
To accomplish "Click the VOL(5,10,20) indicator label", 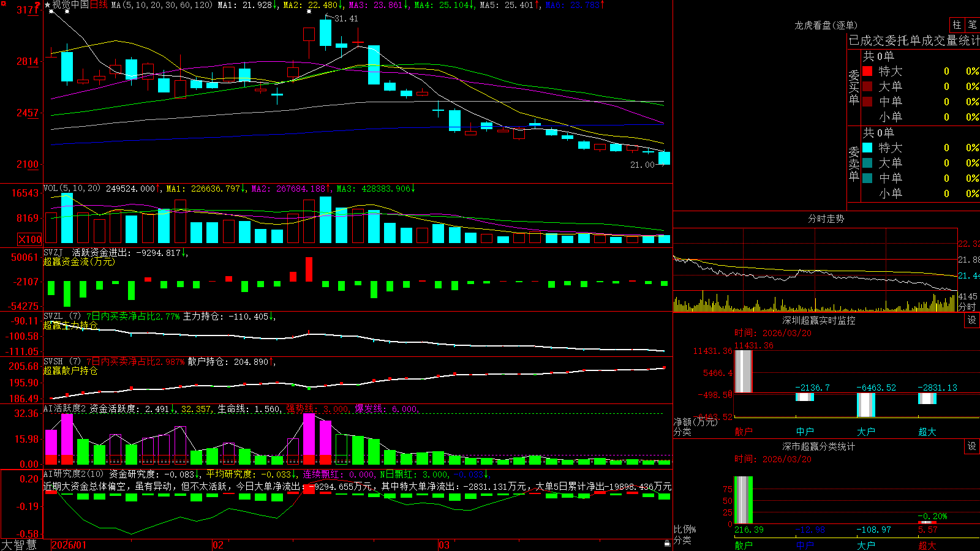I will coord(72,189).
